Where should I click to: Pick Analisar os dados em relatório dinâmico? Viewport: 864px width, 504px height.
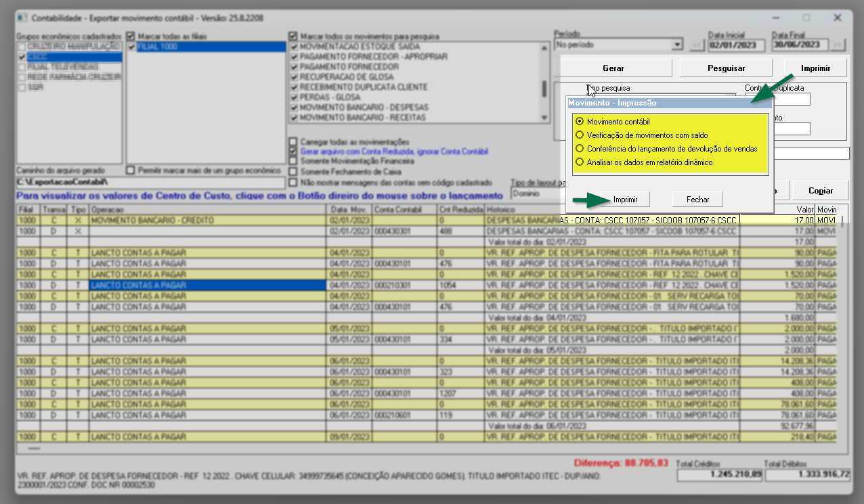point(580,162)
